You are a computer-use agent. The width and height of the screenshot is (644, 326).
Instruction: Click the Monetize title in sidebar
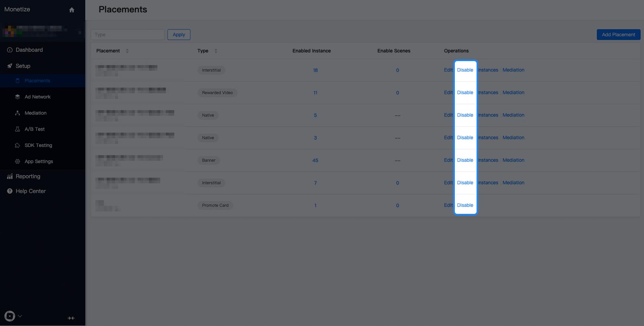coord(17,9)
